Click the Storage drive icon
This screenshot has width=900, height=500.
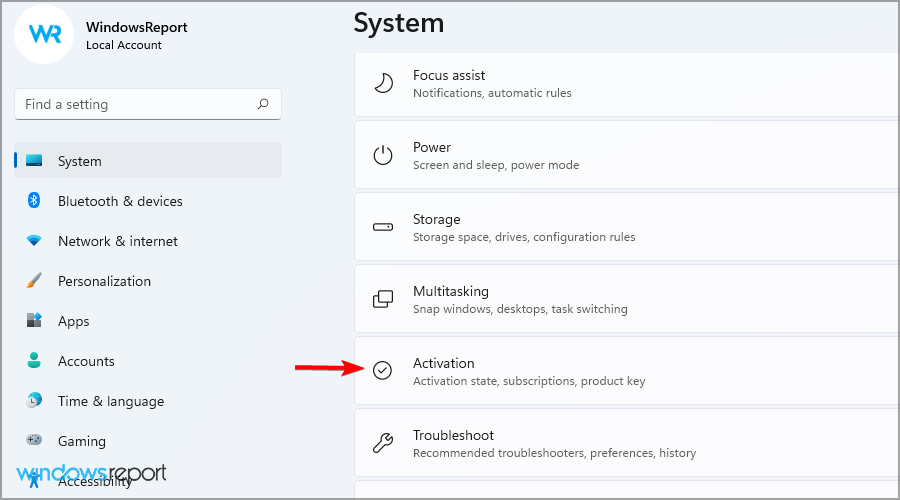383,227
